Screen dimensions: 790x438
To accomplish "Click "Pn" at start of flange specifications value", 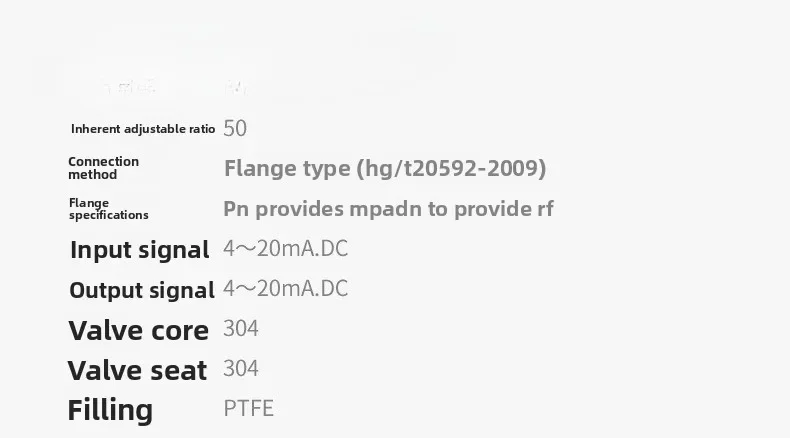I will click(236, 209).
